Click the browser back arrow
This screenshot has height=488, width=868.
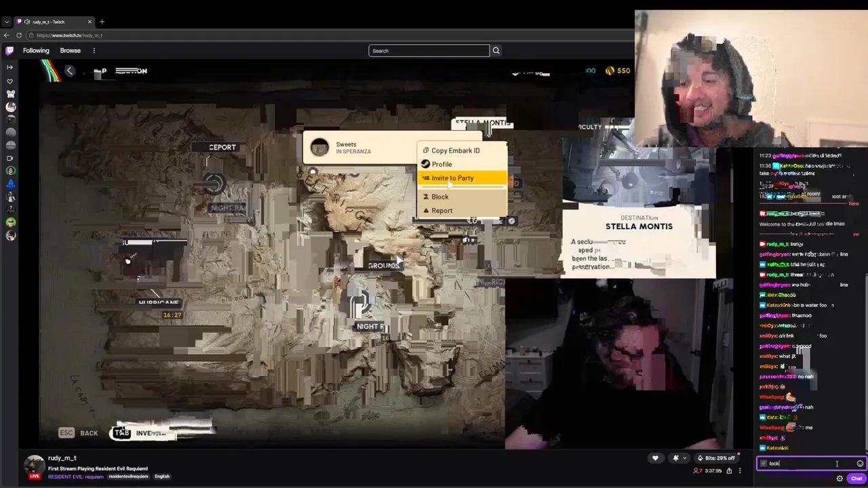click(x=7, y=35)
